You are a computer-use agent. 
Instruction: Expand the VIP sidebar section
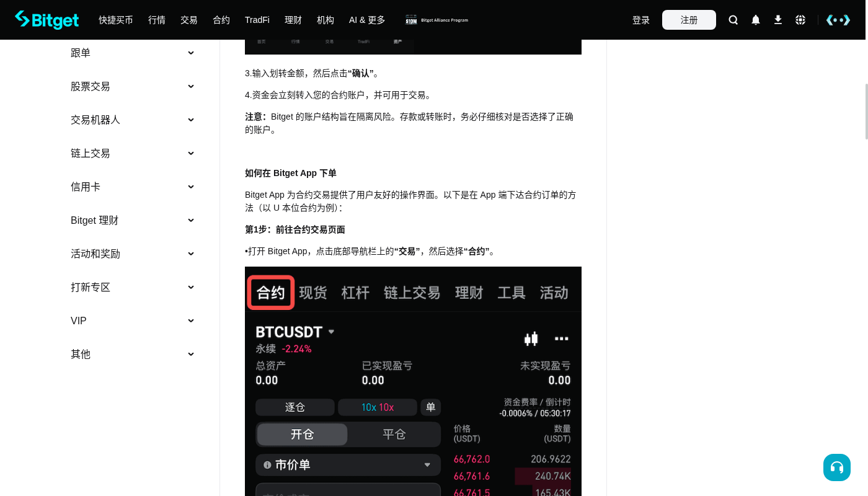click(133, 321)
